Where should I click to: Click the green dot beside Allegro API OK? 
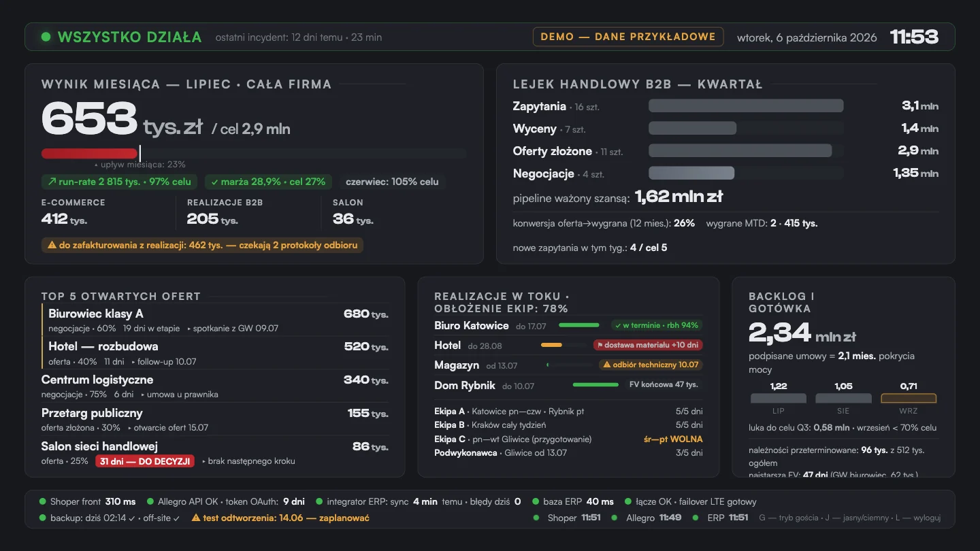tap(150, 502)
